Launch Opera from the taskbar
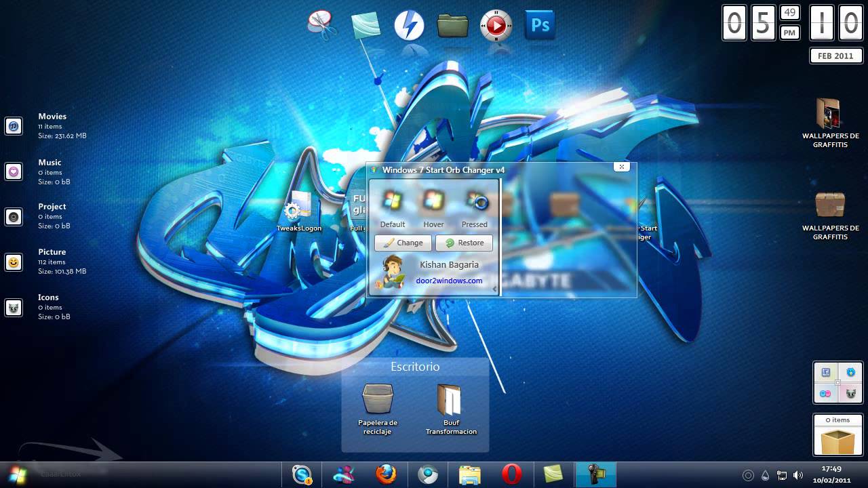The image size is (868, 488). pos(512,475)
